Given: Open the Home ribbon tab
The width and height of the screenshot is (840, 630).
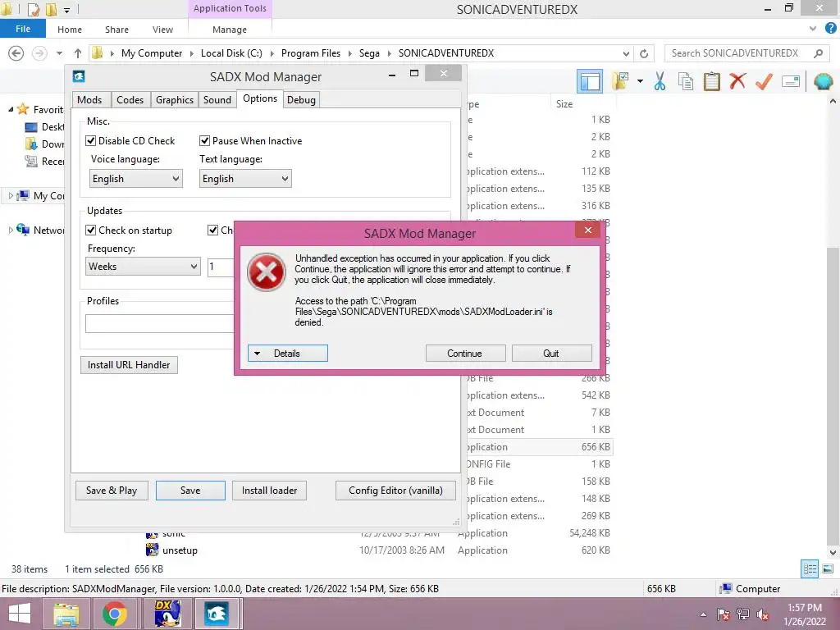Looking at the screenshot, I should (x=70, y=30).
